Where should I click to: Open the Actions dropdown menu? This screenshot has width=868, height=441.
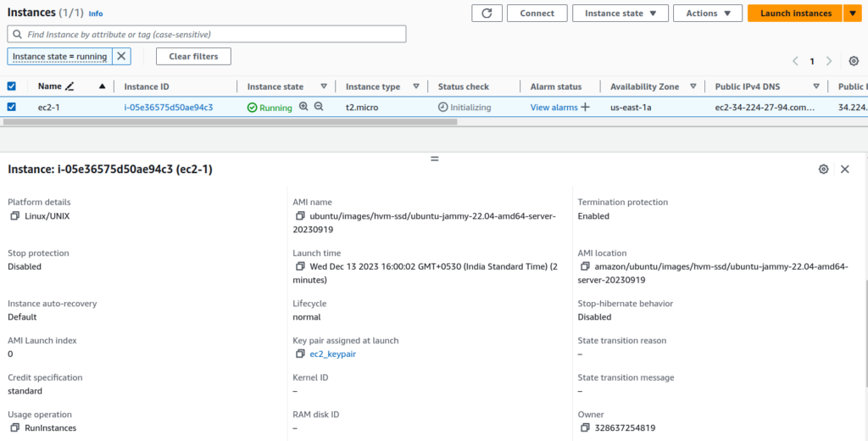[x=707, y=14]
